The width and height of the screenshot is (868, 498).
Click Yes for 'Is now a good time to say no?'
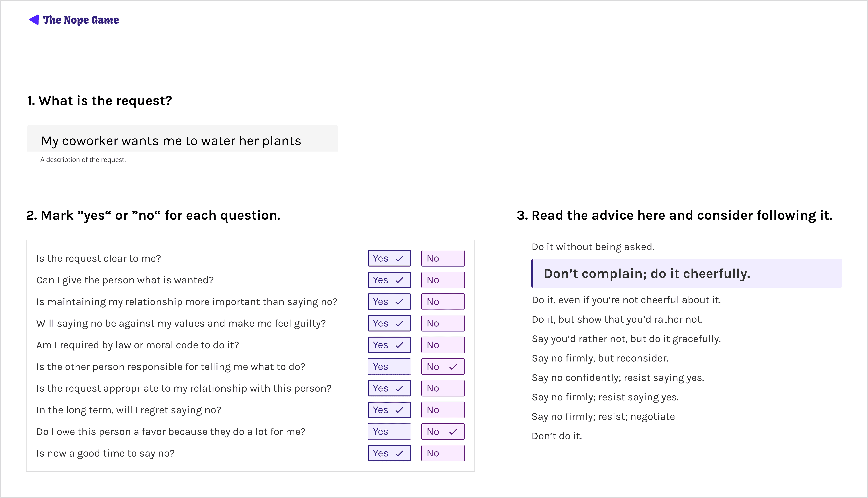(389, 453)
